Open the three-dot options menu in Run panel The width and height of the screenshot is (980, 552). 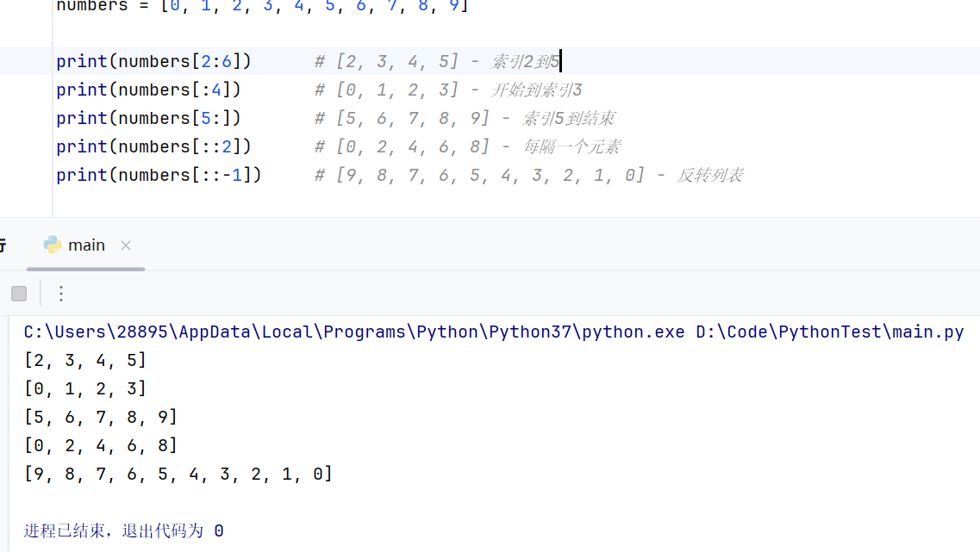click(60, 294)
